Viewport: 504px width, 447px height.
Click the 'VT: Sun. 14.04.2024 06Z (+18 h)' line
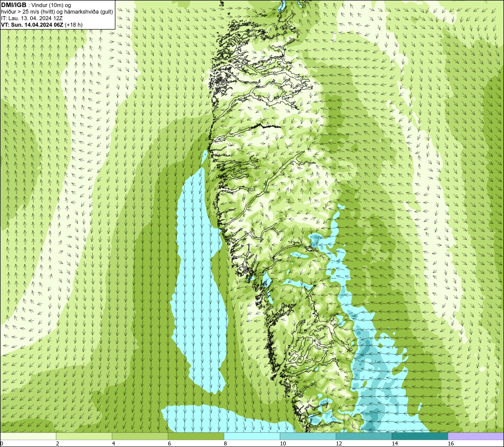click(42, 25)
